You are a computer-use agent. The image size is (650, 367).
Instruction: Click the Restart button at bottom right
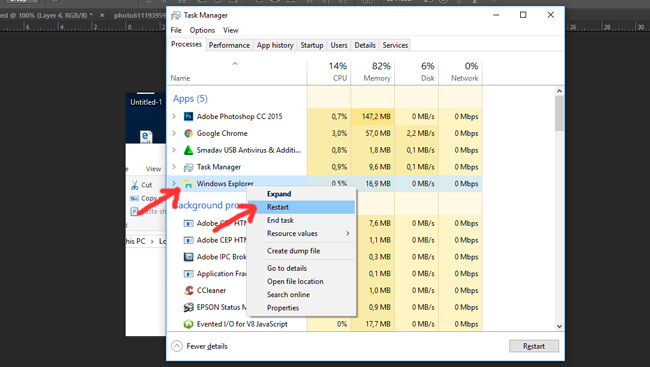[x=534, y=346]
